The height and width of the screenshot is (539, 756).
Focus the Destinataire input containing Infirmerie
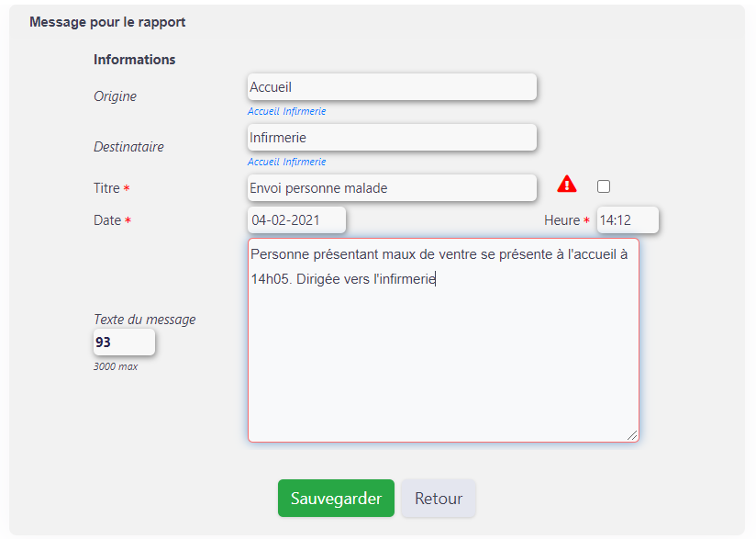[392, 138]
